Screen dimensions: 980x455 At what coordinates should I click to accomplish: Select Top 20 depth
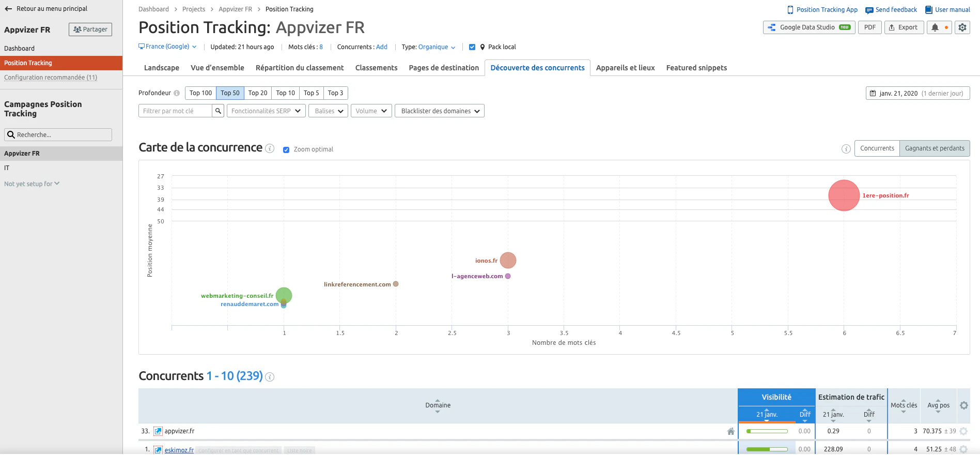(258, 93)
